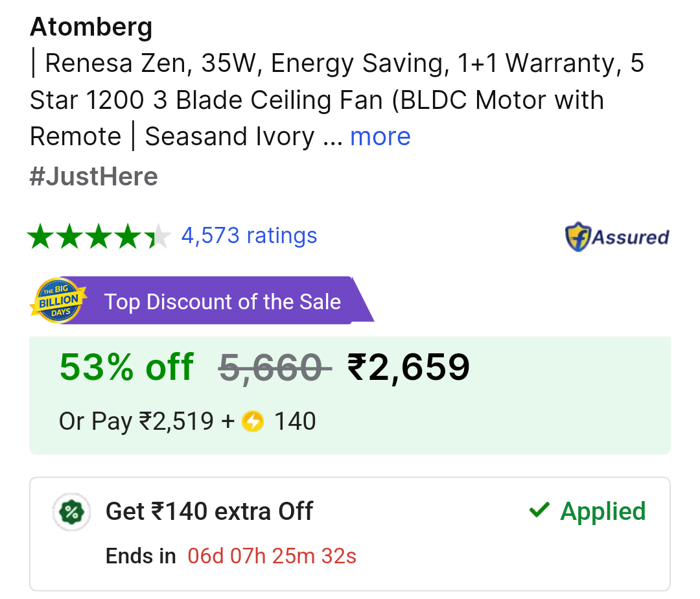
Task: Click the Flipkart Assured badge icon
Action: click(577, 236)
